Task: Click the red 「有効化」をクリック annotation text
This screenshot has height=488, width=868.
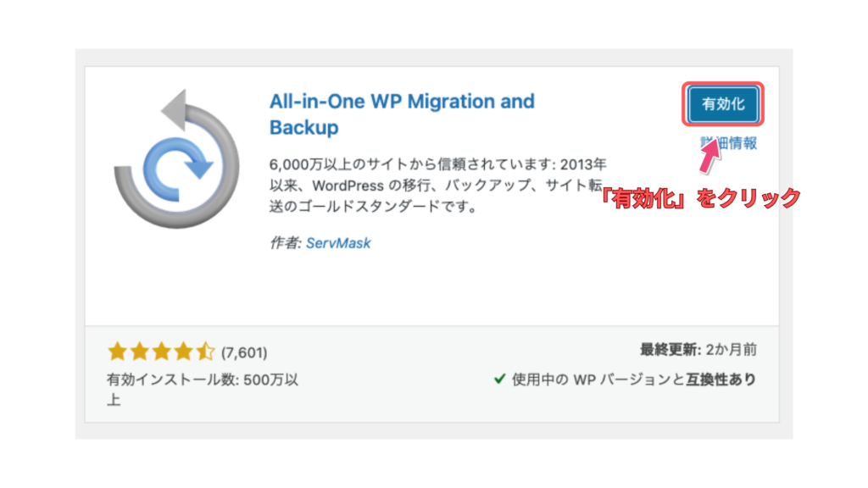Action: pos(700,198)
